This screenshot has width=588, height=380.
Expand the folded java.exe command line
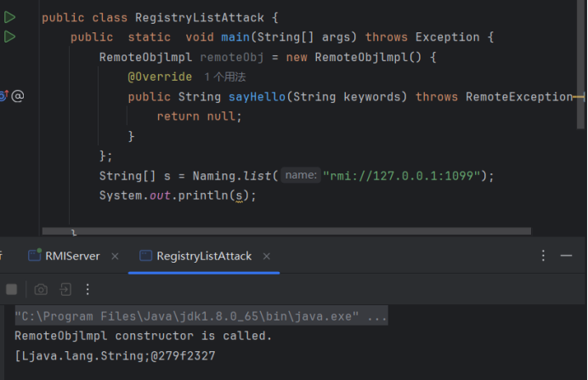[x=375, y=316]
